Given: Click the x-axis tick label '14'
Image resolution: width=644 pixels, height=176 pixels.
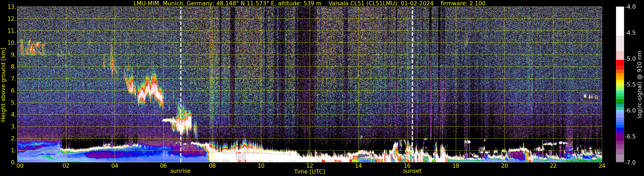Looking at the screenshot, I should (x=358, y=166).
